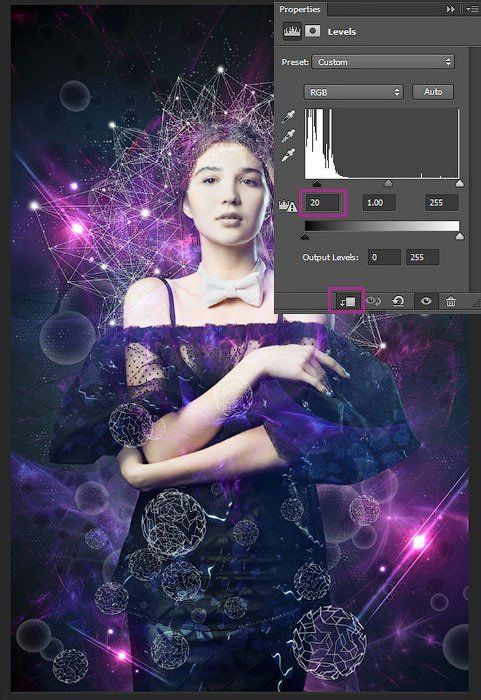Reset to adjustment defaults
The width and height of the screenshot is (481, 700).
tap(398, 301)
